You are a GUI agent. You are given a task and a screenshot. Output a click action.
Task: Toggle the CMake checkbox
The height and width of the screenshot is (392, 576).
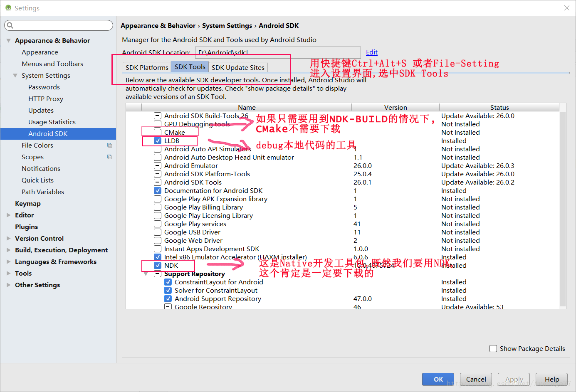click(x=158, y=132)
